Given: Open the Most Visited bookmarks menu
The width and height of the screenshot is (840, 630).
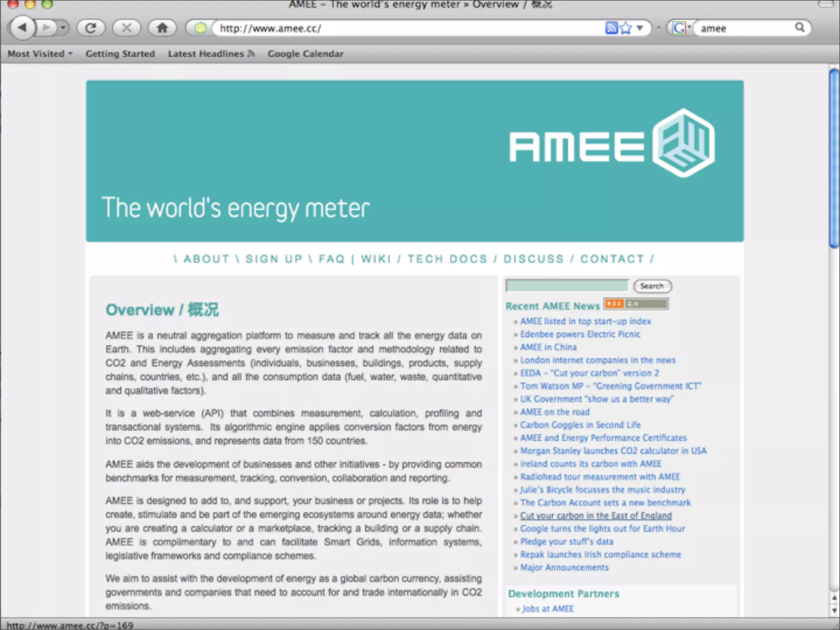Looking at the screenshot, I should click(x=40, y=54).
